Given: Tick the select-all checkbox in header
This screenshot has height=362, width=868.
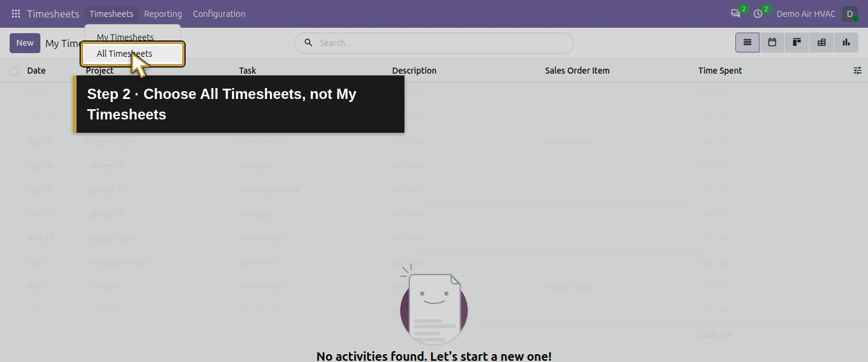Looking at the screenshot, I should click(14, 71).
